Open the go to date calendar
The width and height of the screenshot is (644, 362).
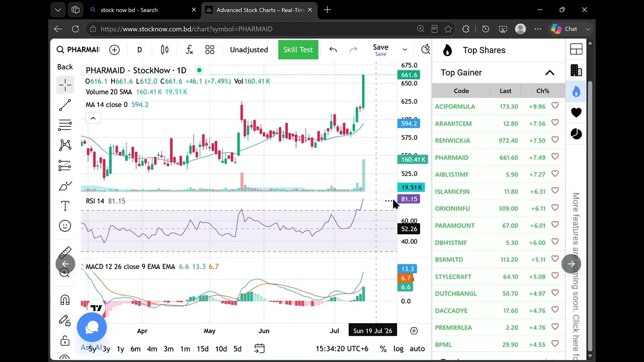259,348
